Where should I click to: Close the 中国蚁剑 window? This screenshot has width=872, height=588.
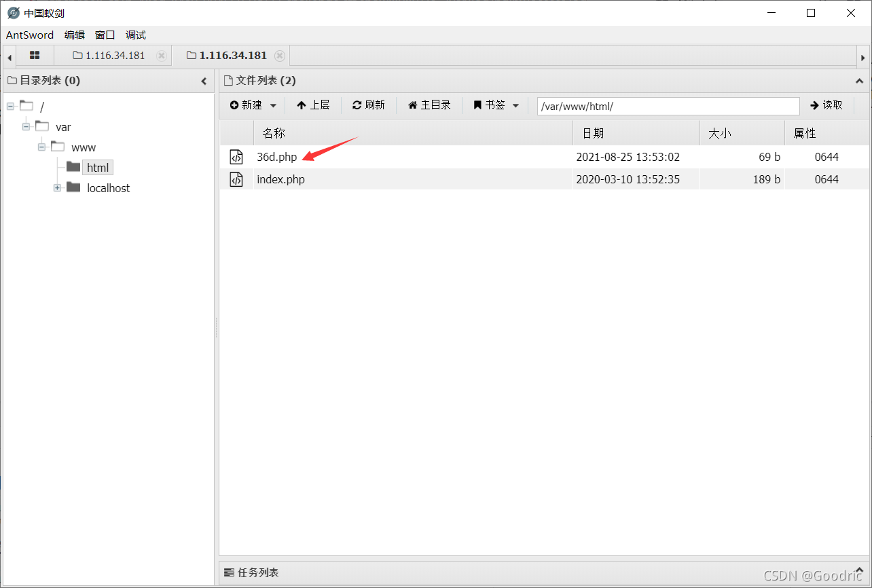(850, 13)
